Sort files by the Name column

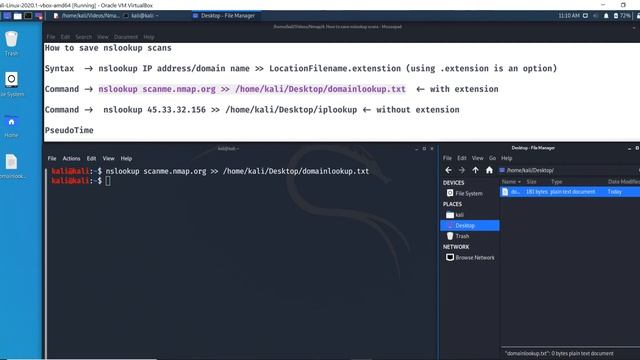511,182
